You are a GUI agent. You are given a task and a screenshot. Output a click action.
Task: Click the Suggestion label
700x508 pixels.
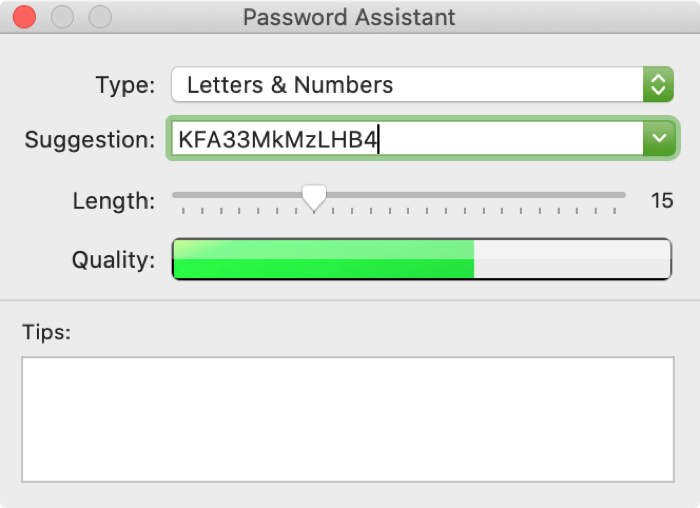point(89,139)
